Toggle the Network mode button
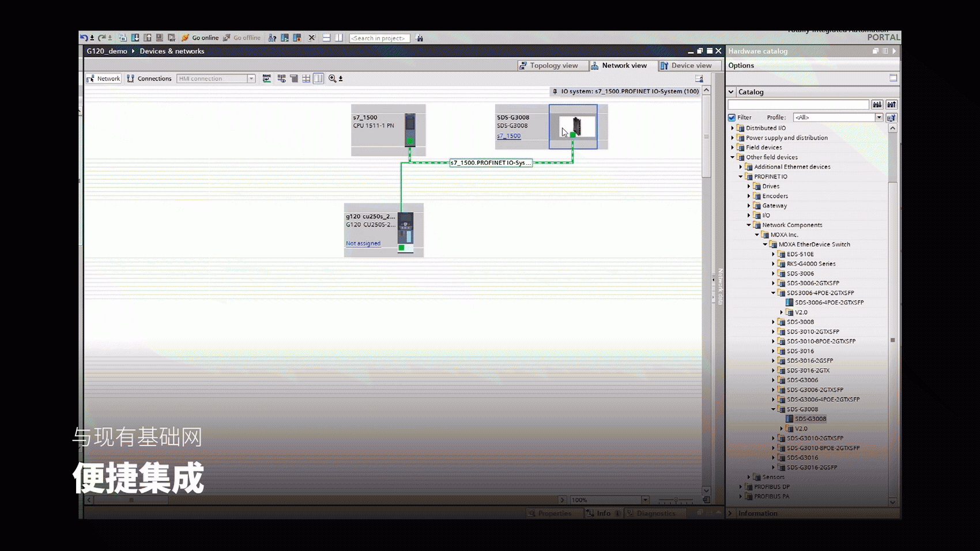 [104, 79]
